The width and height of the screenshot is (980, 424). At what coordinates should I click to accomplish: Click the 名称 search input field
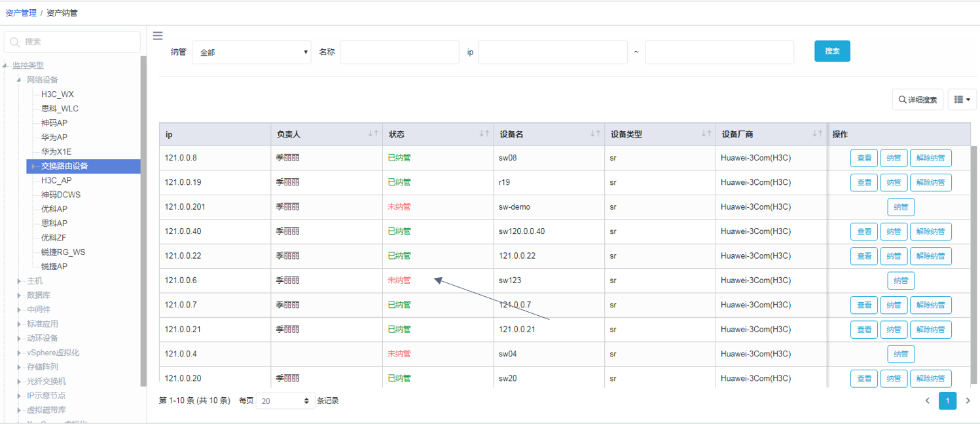tap(399, 51)
